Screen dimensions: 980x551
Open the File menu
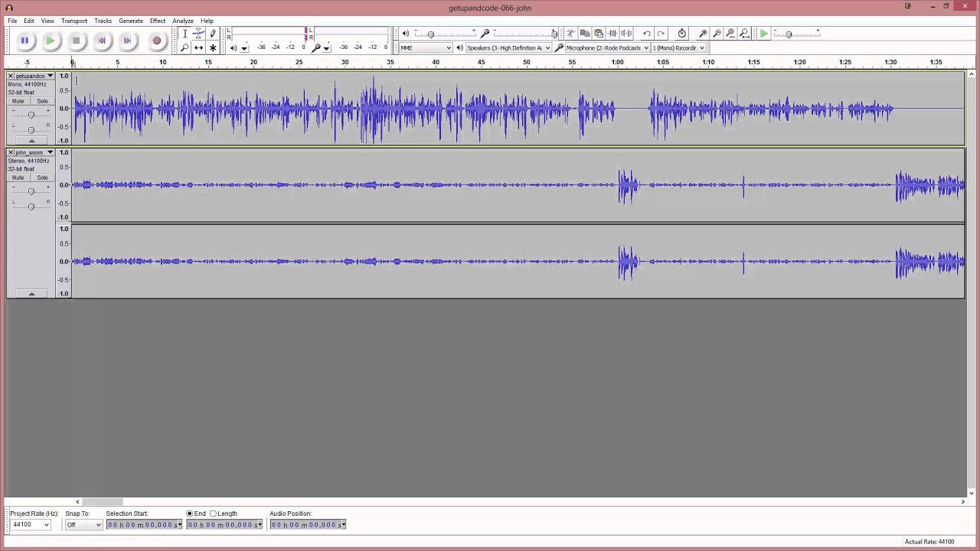(12, 21)
